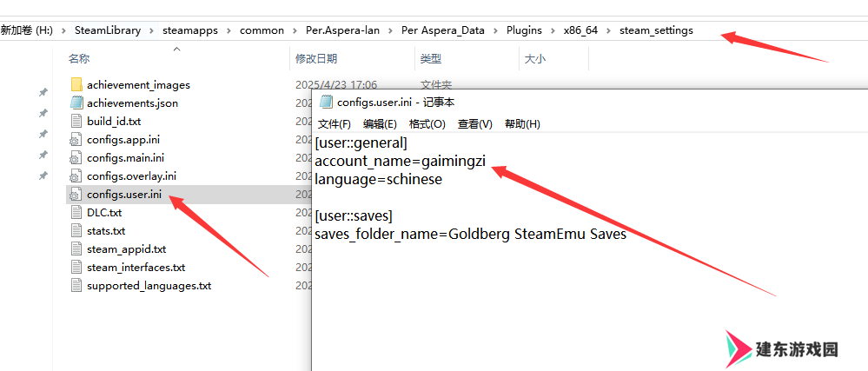Viewport: 868px width, 371px height.
Task: Go to SteamLibrary in the address bar
Action: [x=108, y=30]
